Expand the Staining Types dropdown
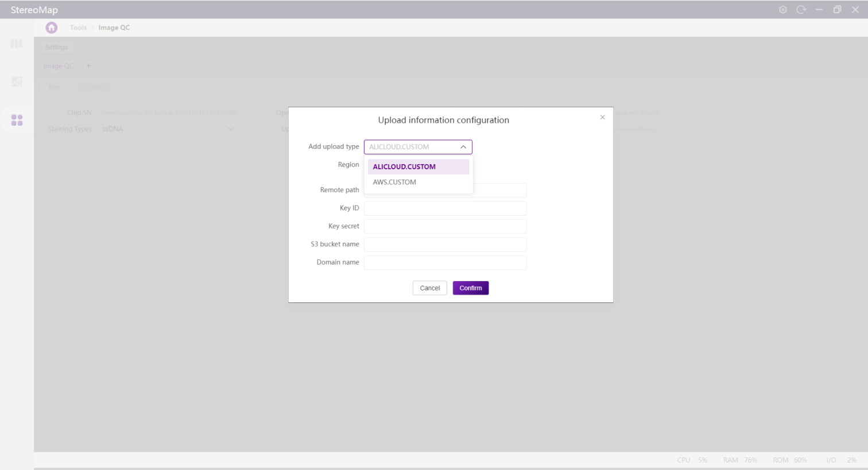This screenshot has height=470, width=868. 231,129
